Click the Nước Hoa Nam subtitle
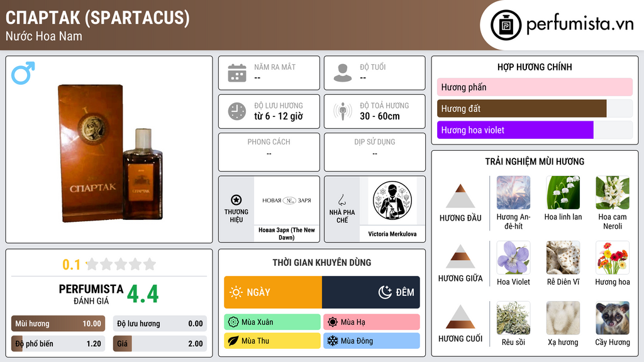644x362 pixels. (x=44, y=36)
